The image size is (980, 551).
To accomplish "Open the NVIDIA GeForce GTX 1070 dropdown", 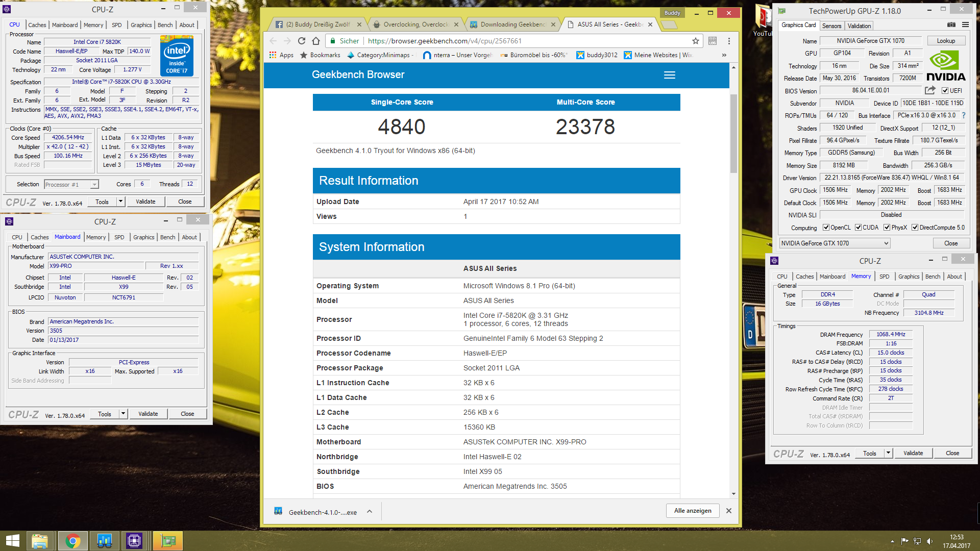I will (835, 243).
